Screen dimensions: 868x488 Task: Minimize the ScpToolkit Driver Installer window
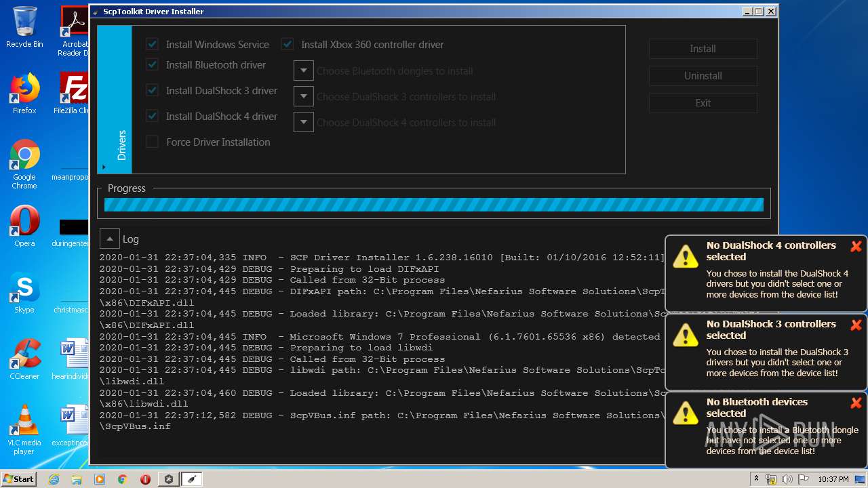pyautogui.click(x=747, y=12)
